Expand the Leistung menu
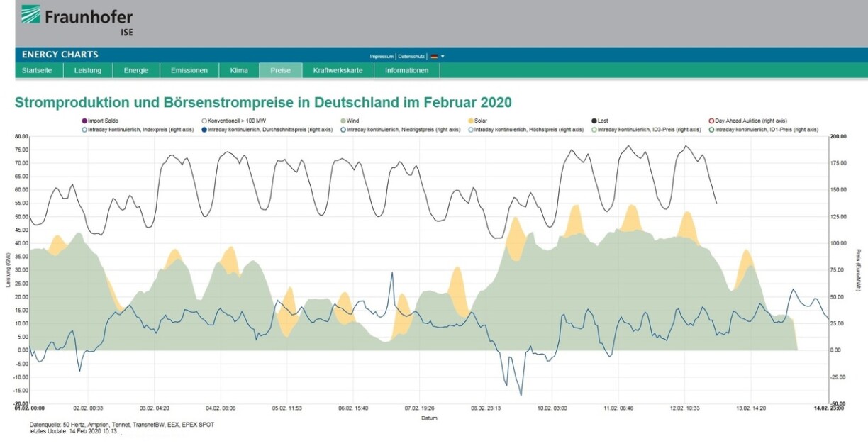 point(88,71)
